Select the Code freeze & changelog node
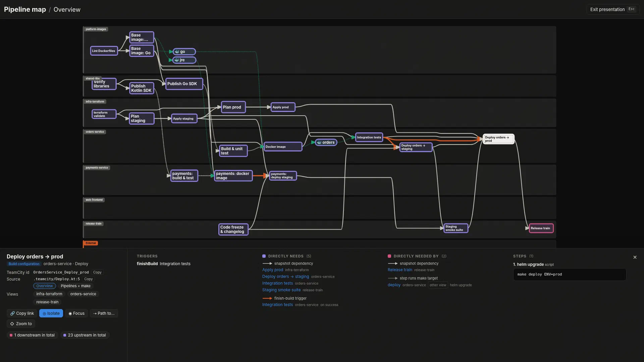 [x=233, y=229]
